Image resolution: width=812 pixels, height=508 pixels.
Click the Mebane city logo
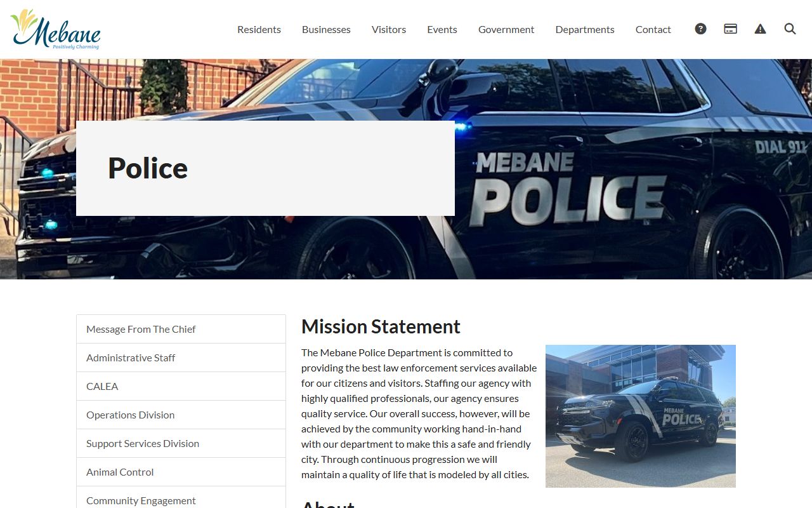(x=55, y=29)
